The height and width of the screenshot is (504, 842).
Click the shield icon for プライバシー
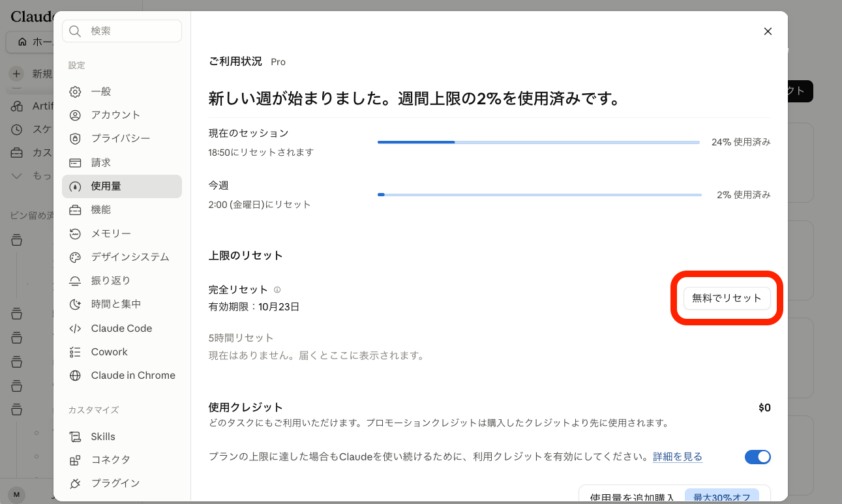(75, 139)
